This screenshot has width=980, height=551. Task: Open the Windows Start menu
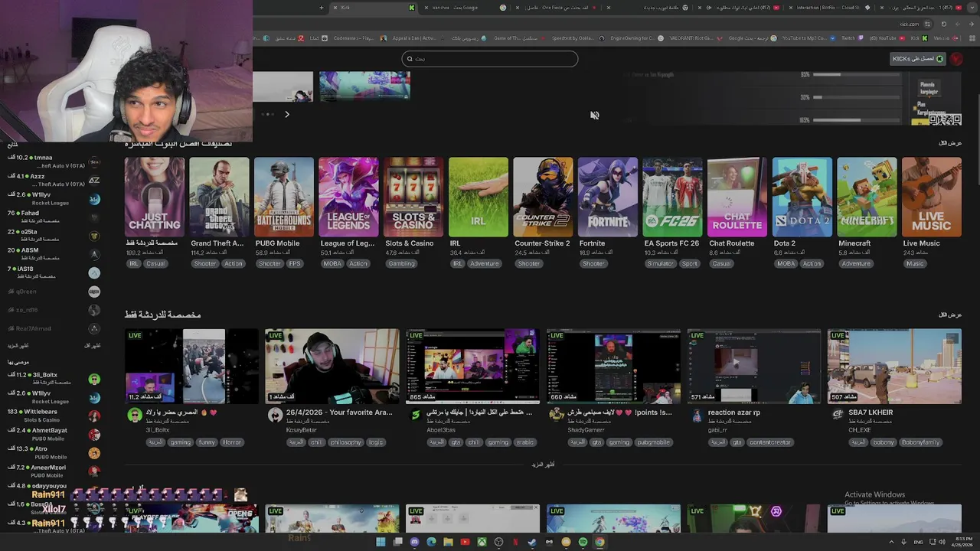[x=381, y=542]
